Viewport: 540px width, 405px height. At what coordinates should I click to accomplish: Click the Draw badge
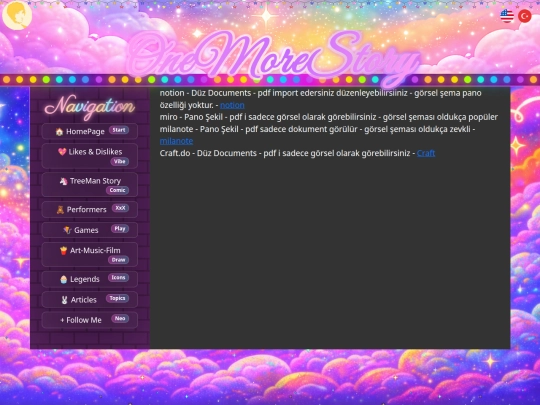[x=118, y=260]
